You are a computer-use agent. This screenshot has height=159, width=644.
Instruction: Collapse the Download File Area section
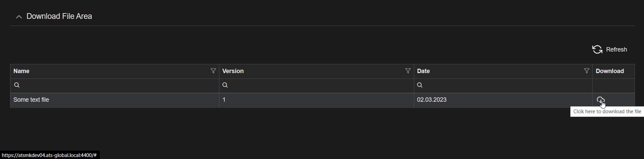[19, 17]
